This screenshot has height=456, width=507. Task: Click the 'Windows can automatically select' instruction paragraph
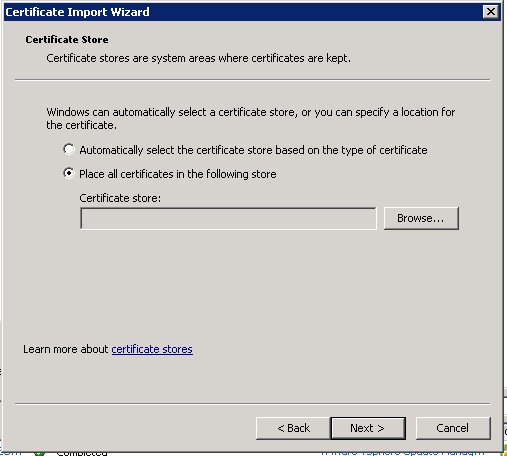pyautogui.click(x=251, y=119)
